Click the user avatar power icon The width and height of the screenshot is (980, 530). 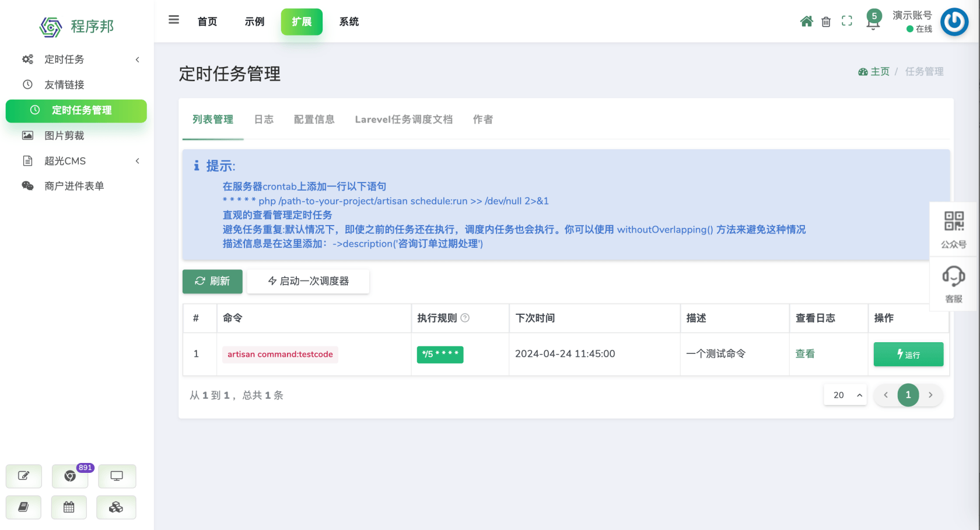[x=955, y=22]
